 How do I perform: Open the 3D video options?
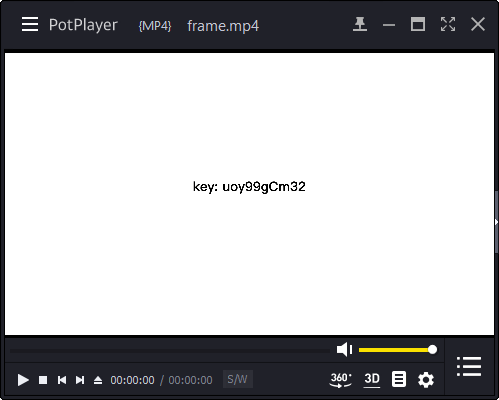pos(372,379)
